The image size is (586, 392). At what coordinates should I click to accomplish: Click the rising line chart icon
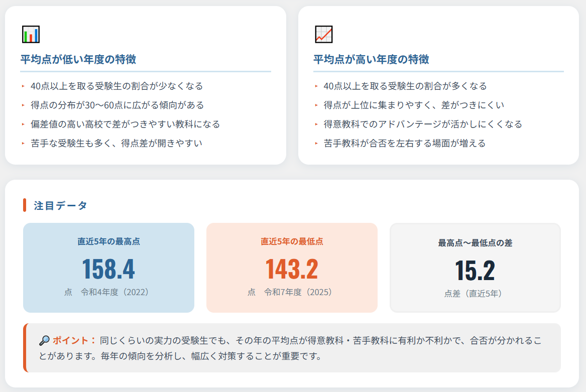click(324, 34)
